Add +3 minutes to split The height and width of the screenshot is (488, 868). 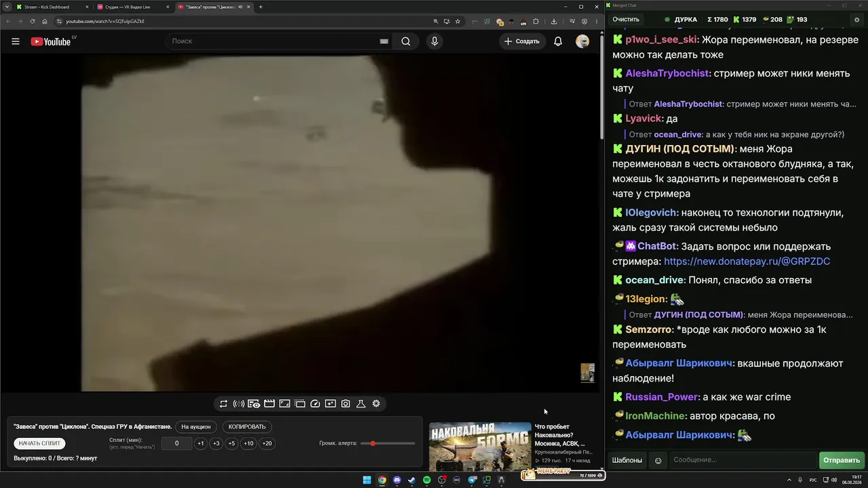click(216, 443)
